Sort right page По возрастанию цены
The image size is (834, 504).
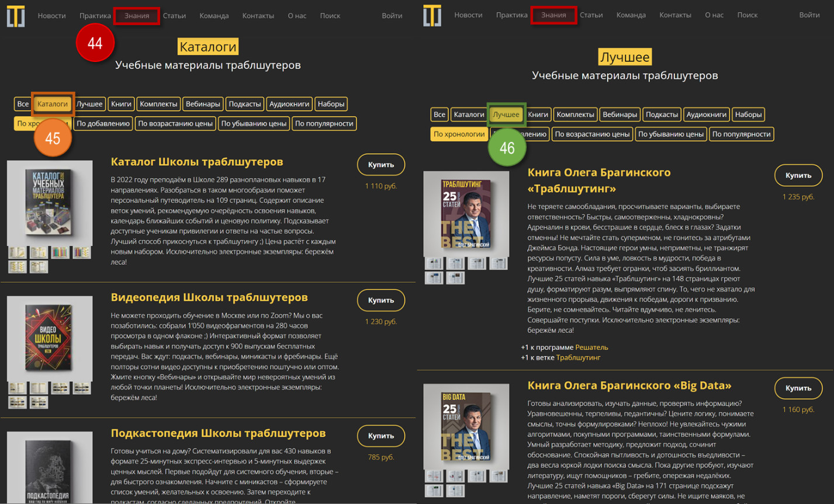592,134
